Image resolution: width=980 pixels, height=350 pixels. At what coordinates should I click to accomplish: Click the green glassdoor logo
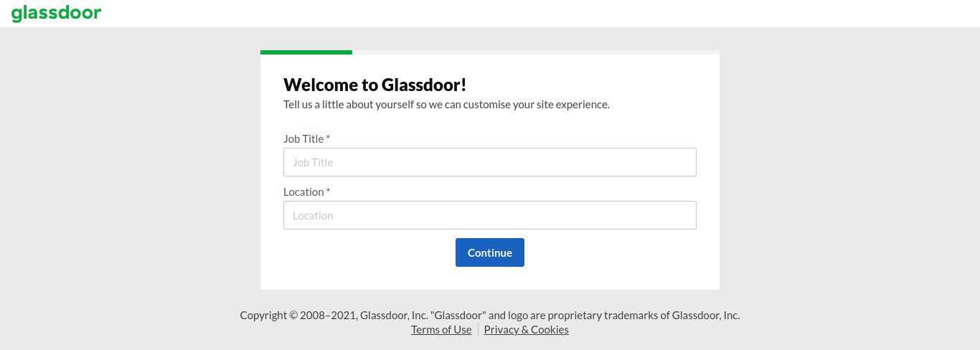click(x=56, y=14)
